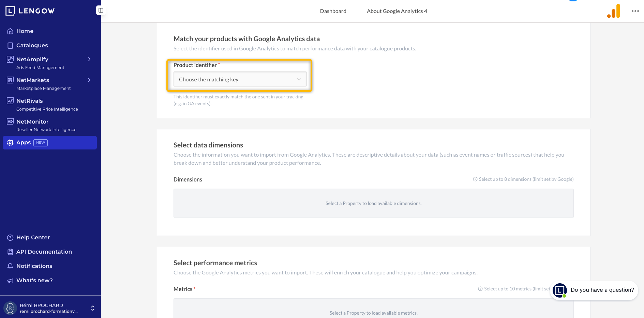Click the API Documentation icon
The width and height of the screenshot is (644, 318).
10,252
